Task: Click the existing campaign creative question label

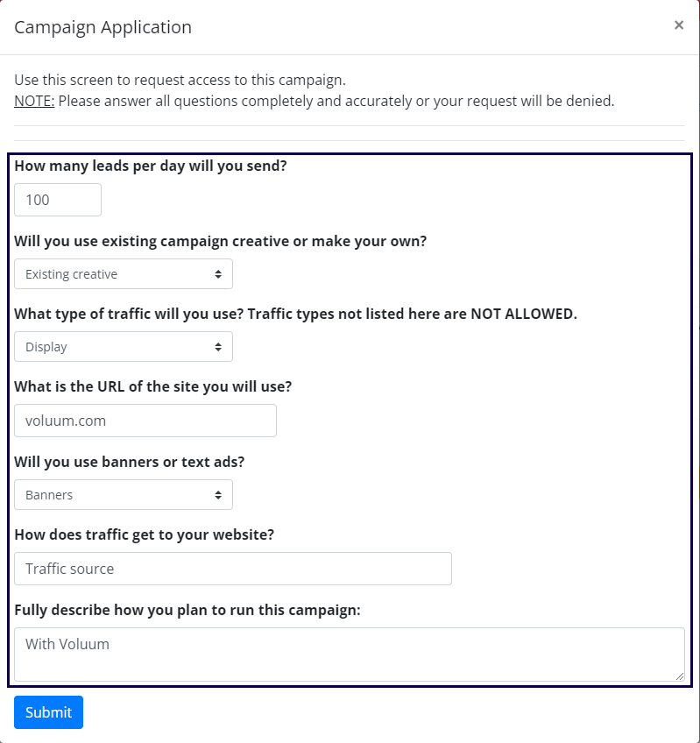Action: point(221,240)
